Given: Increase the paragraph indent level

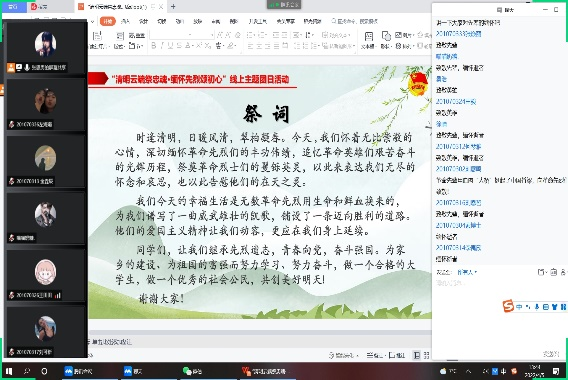Looking at the screenshot, I should pyautogui.click(x=284, y=35).
